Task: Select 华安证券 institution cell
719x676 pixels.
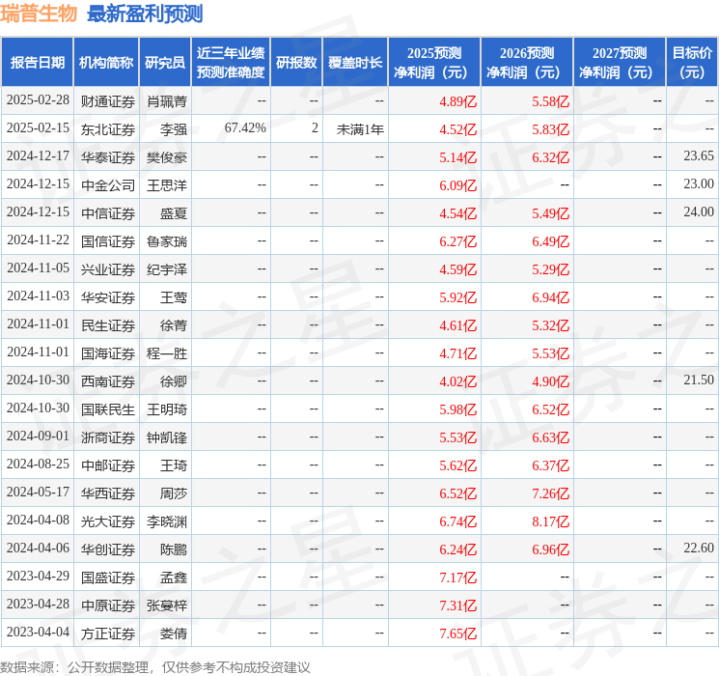Action: [108, 298]
